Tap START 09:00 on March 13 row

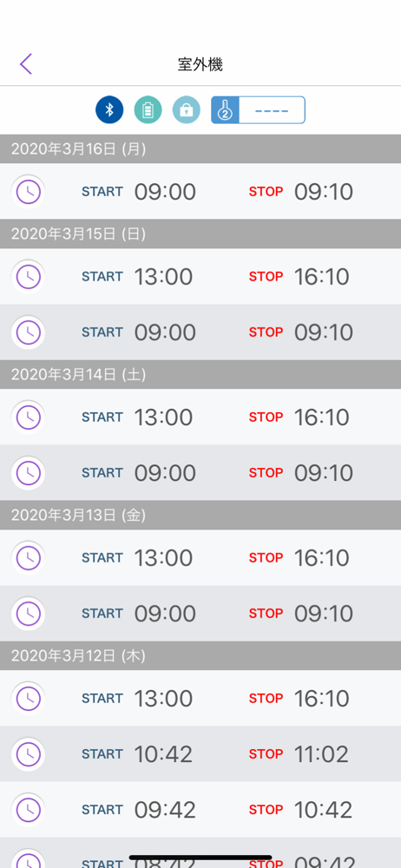(x=139, y=614)
